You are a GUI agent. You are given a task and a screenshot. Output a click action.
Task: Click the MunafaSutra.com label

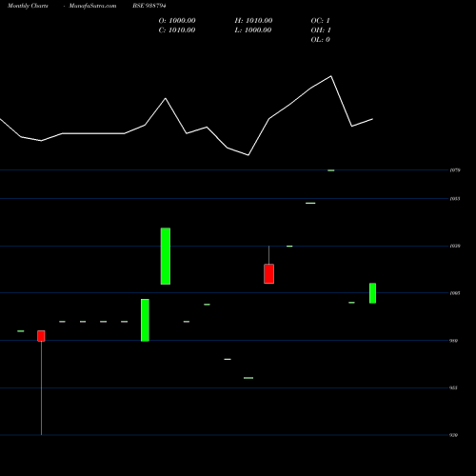[x=92, y=6]
